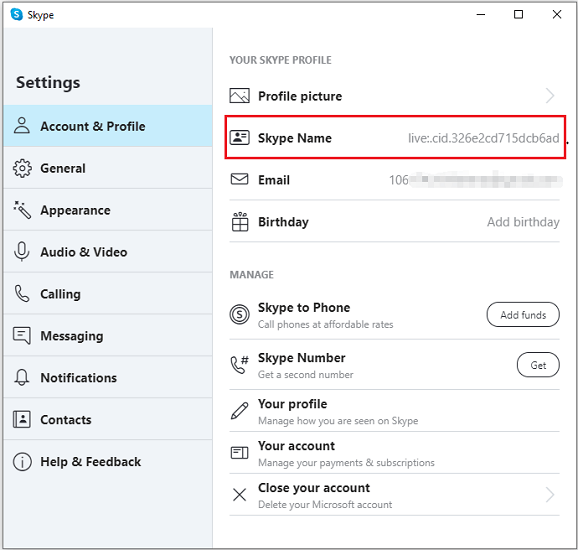Click the Notifications bell icon
The height and width of the screenshot is (550, 578).
click(x=22, y=377)
